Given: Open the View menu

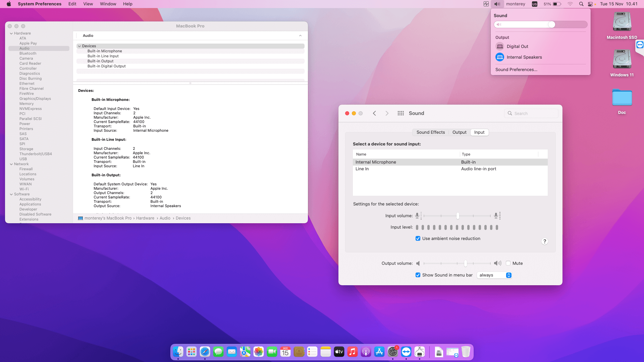Looking at the screenshot, I should [x=88, y=4].
